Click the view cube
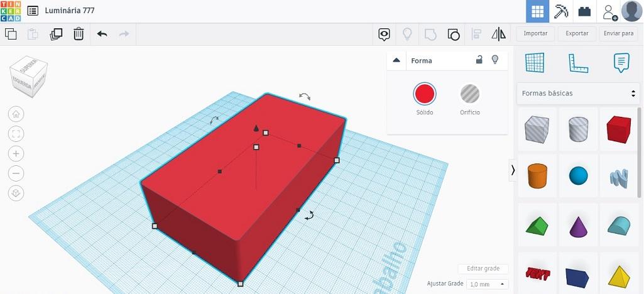The image size is (644, 294). point(29,77)
